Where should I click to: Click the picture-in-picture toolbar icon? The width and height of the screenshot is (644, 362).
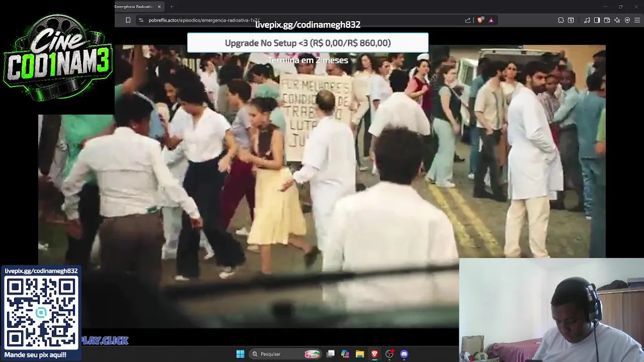571,20
